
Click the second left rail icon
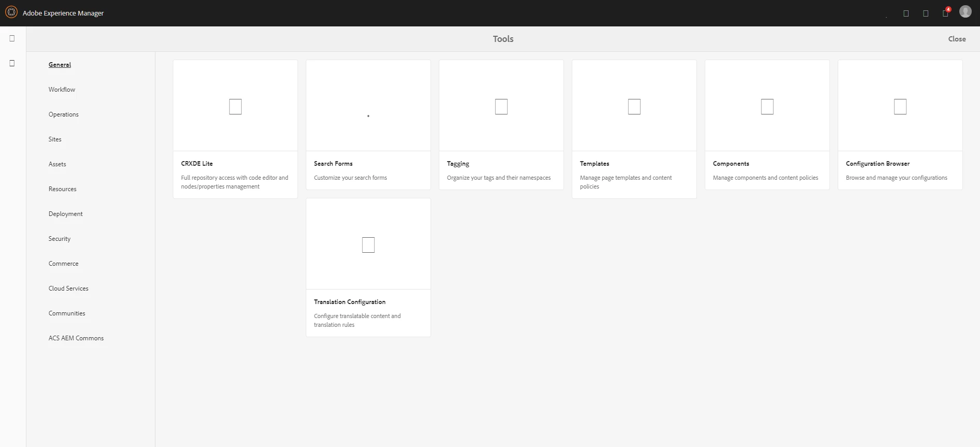(x=12, y=63)
